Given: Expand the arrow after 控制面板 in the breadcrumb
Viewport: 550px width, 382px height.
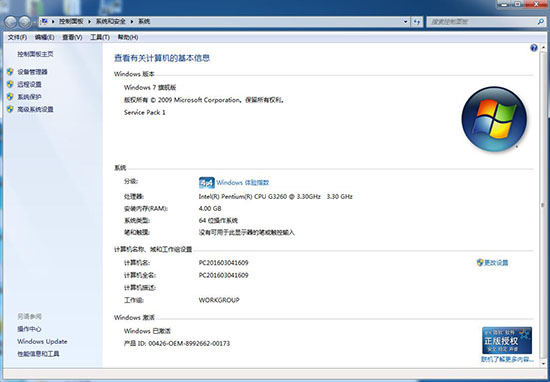Looking at the screenshot, I should click(89, 22).
